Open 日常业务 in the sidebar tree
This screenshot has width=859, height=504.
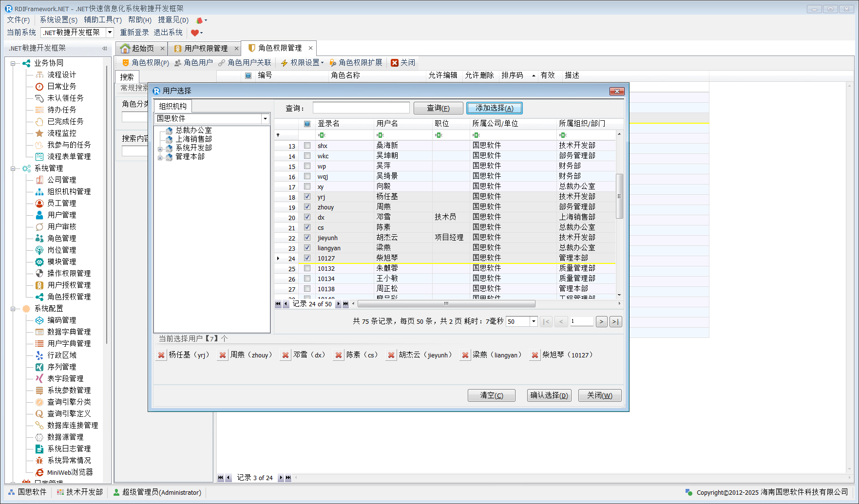(61, 86)
